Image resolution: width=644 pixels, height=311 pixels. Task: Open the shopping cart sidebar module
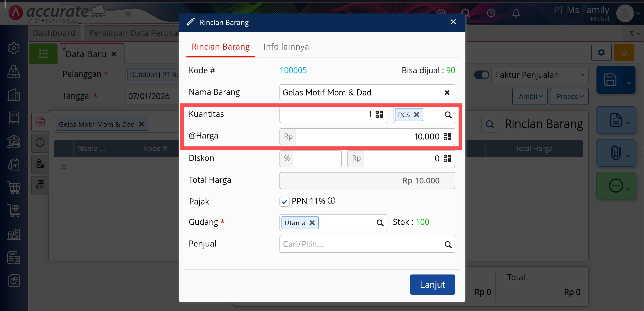click(14, 187)
